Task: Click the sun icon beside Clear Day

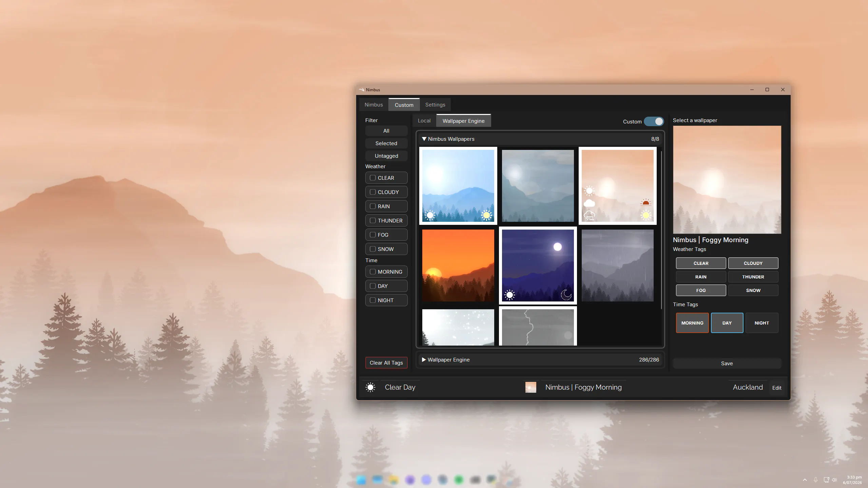Action: pos(370,387)
